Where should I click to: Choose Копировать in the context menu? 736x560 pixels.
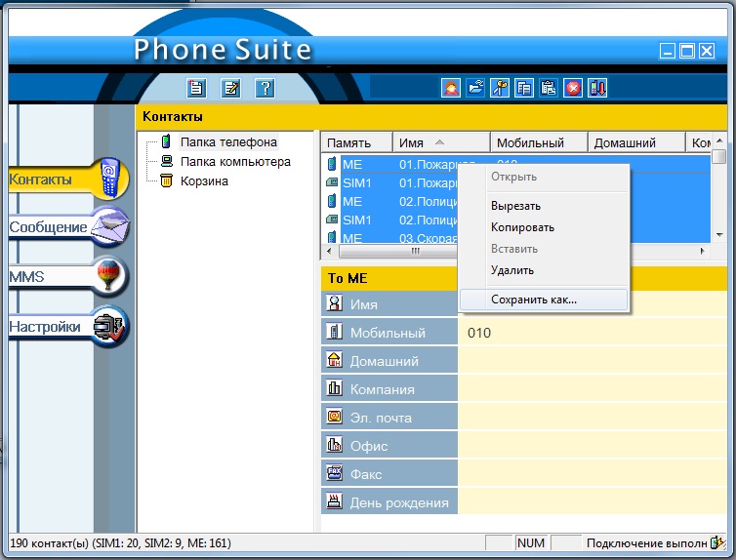click(x=522, y=227)
